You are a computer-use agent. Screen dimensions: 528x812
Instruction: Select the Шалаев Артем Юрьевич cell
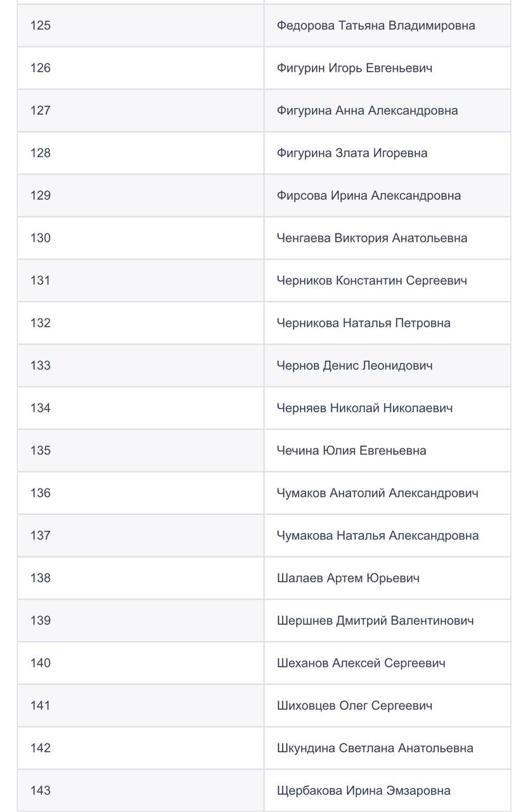point(348,578)
